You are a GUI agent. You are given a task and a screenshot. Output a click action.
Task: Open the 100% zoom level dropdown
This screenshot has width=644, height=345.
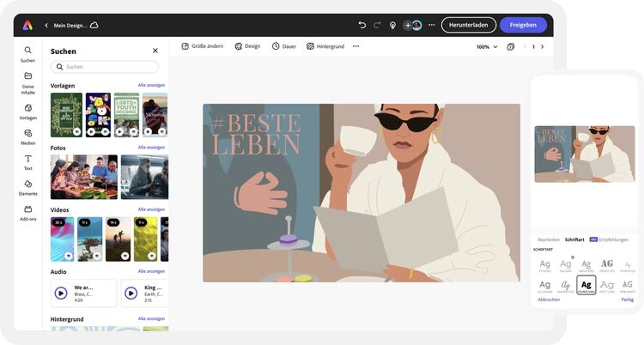pos(487,46)
